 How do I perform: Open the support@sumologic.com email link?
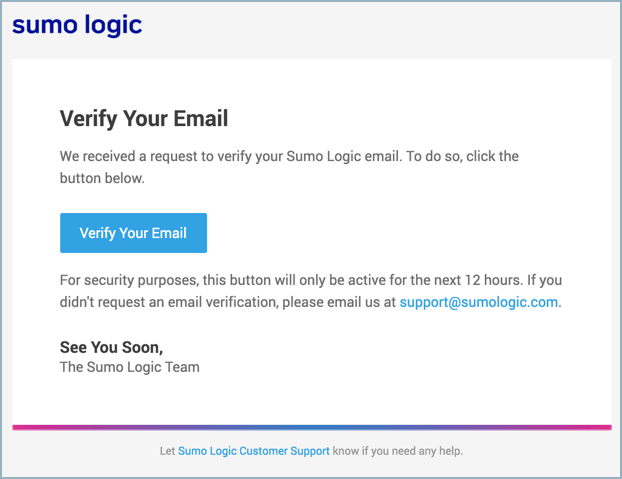coord(478,302)
